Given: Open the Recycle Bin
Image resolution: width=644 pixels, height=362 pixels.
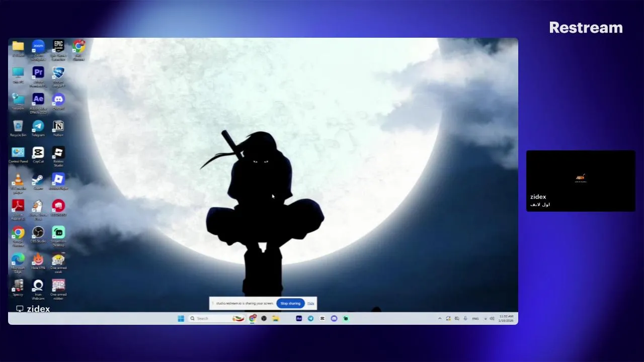Looking at the screenshot, I should click(x=18, y=128).
